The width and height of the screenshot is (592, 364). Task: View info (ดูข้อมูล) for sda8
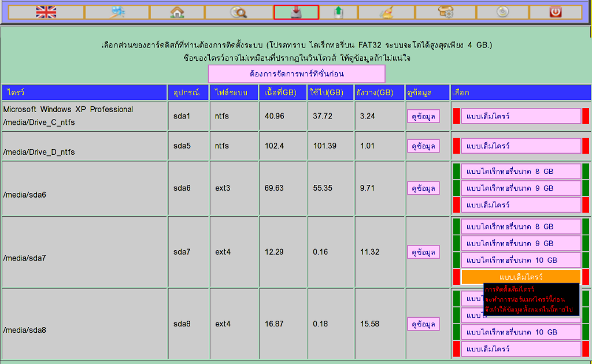[x=423, y=324]
